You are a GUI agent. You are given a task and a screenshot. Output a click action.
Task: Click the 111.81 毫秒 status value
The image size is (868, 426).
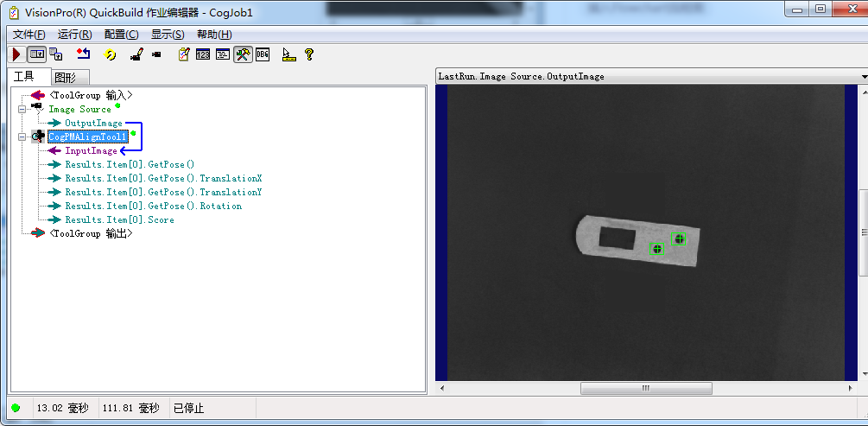(x=131, y=409)
